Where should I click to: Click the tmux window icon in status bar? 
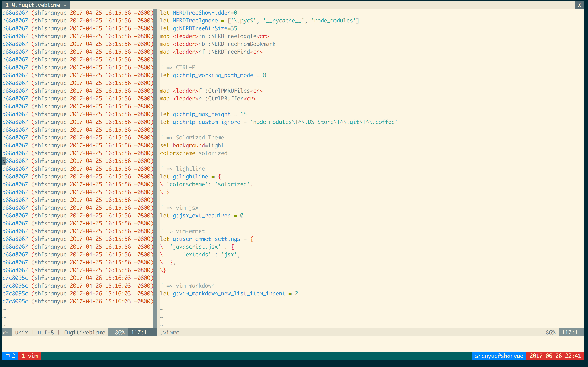point(8,356)
